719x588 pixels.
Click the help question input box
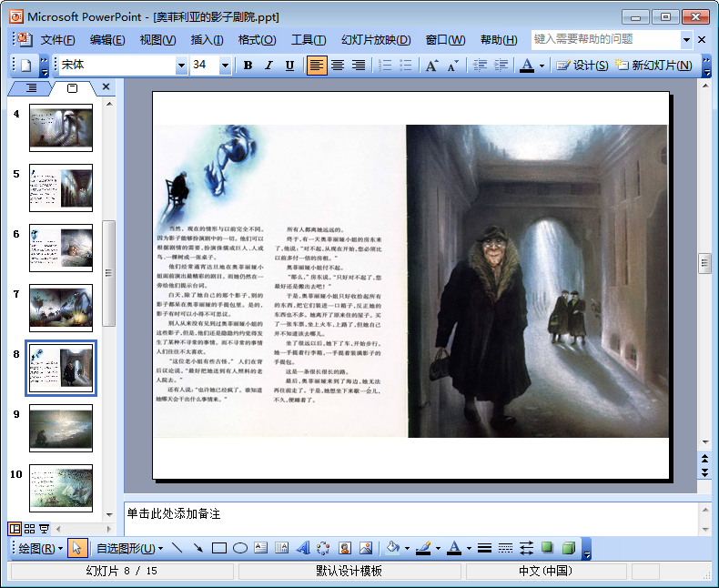[606, 39]
